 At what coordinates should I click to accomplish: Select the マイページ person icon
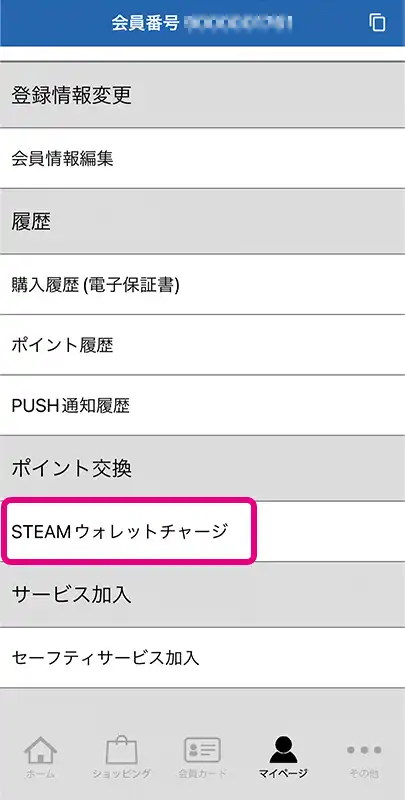[283, 750]
